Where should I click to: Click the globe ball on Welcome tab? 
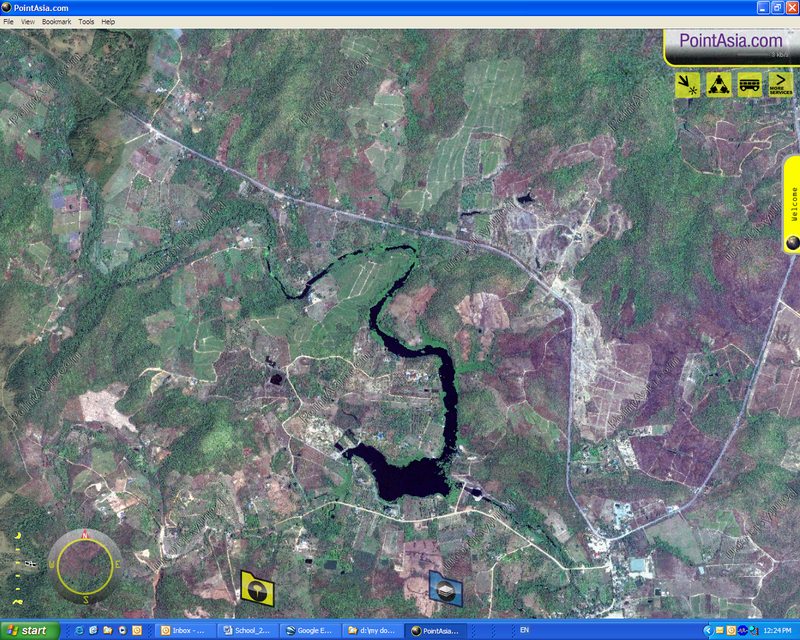click(x=792, y=241)
